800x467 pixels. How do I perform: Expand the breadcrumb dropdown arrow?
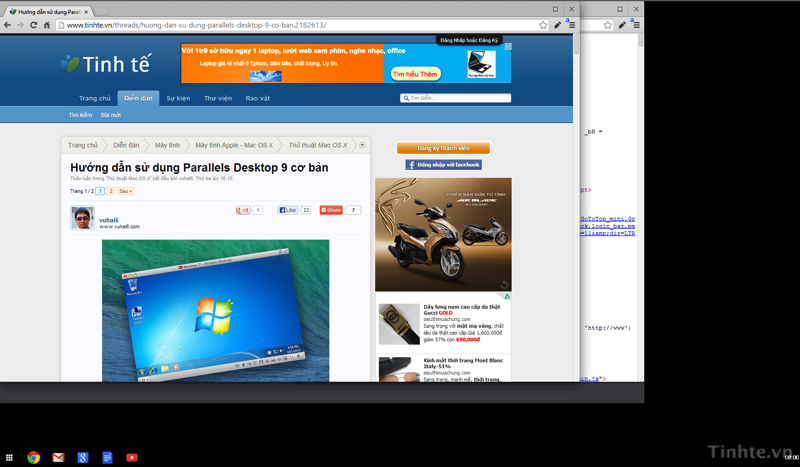pos(362,145)
